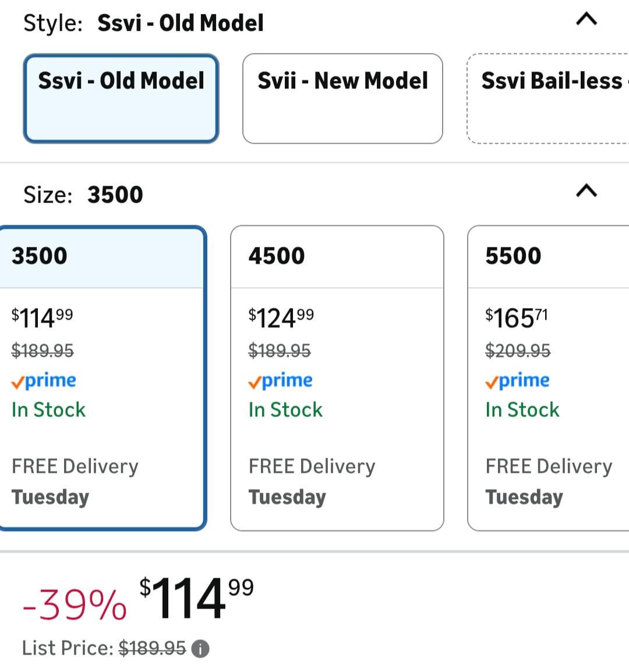Click the List Price info icon
This screenshot has width=629, height=672.
200,648
